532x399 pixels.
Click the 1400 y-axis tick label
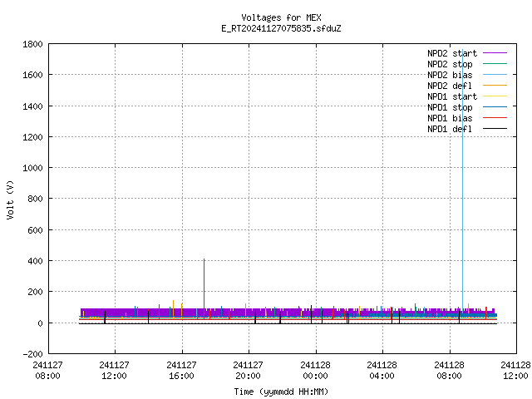point(32,106)
